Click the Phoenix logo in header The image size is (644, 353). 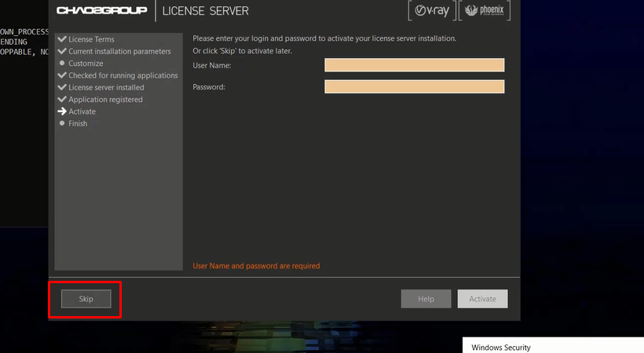click(x=485, y=11)
